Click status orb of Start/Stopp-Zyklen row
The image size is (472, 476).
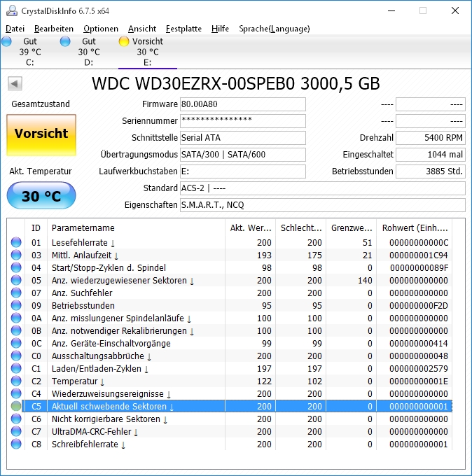tap(16, 267)
